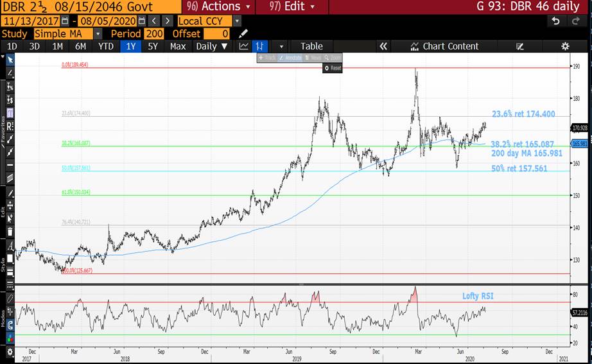Screen dimensions: 592x364
Task: Choose the dollar change measure tool
Action: pyautogui.click(x=10, y=100)
